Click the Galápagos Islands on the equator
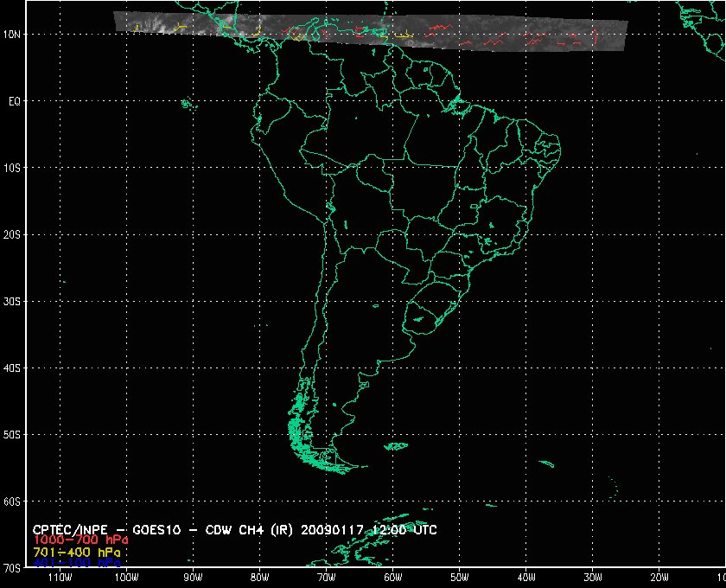The height and width of the screenshot is (588, 726). (186, 105)
